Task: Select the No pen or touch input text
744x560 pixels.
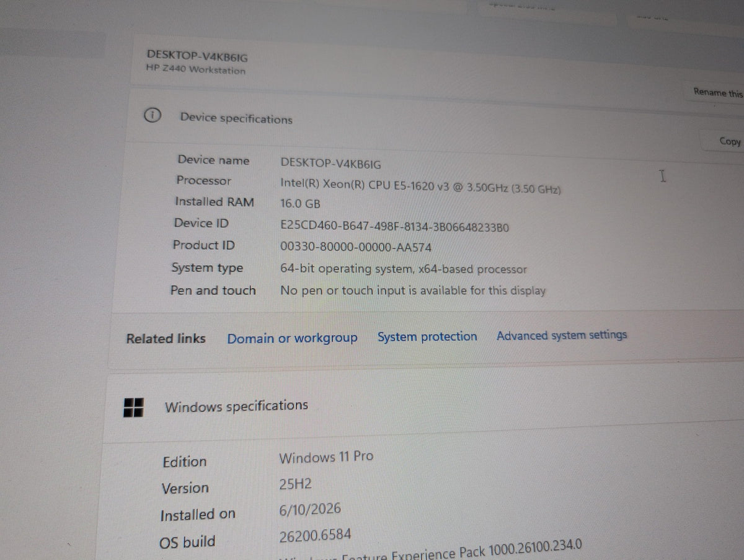Action: tap(413, 290)
